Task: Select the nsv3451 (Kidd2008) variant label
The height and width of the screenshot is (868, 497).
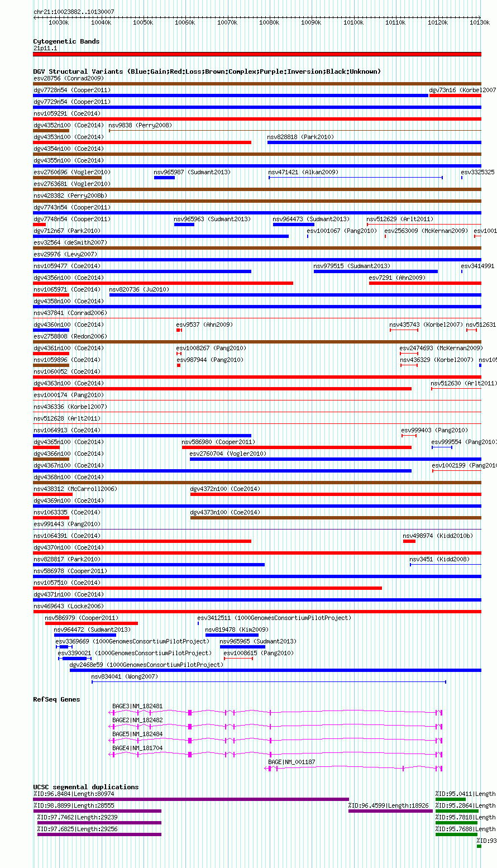Action: tap(439, 560)
